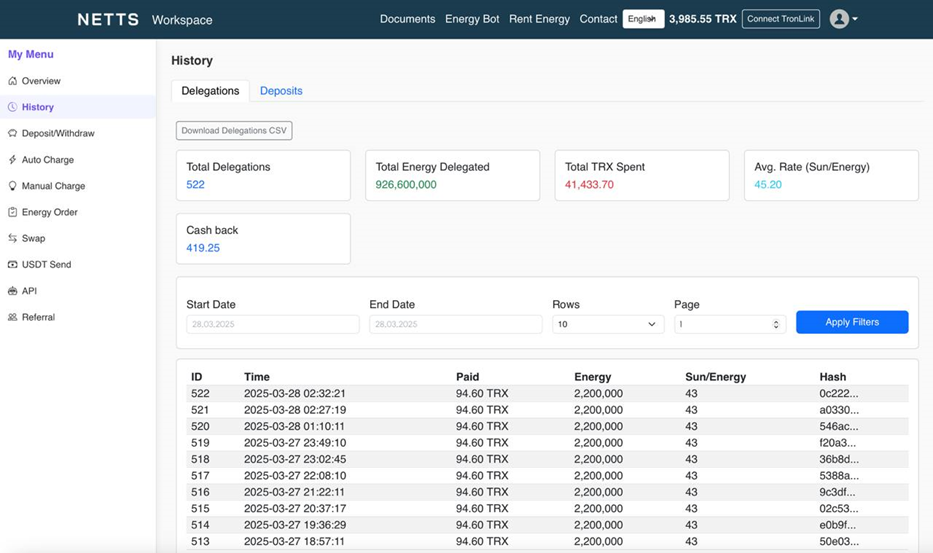The width and height of the screenshot is (933, 553).
Task: Open Referral people icon
Action: [x=12, y=317]
